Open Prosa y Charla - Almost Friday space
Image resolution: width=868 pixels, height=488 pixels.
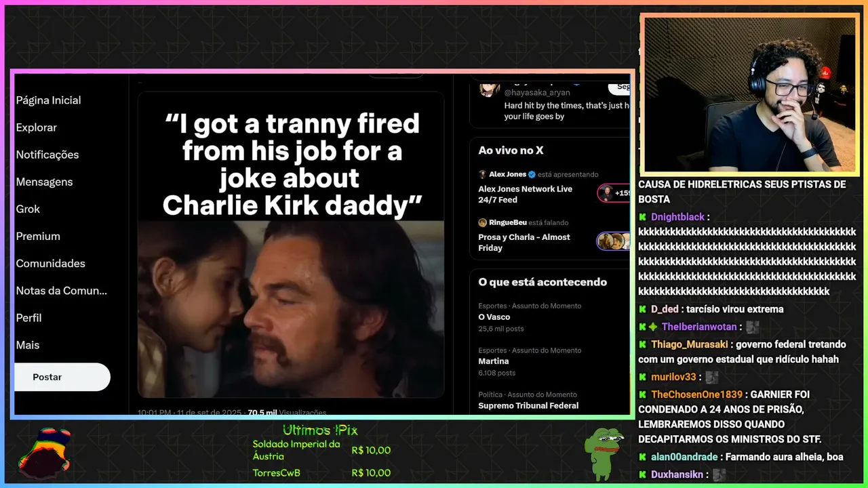524,243
